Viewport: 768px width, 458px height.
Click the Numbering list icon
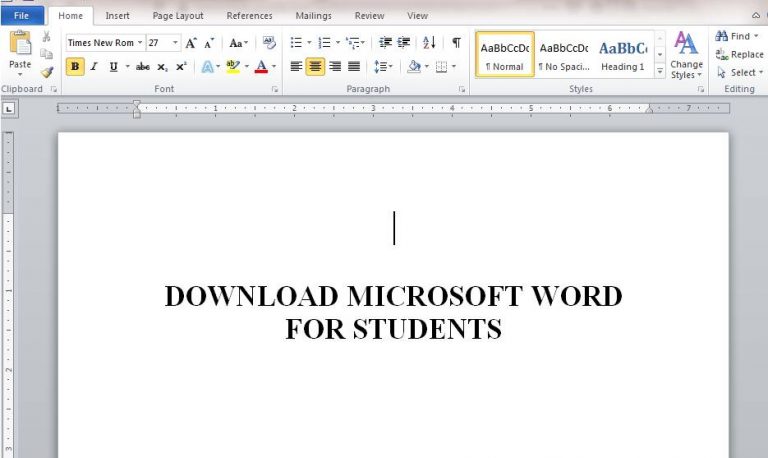325,43
